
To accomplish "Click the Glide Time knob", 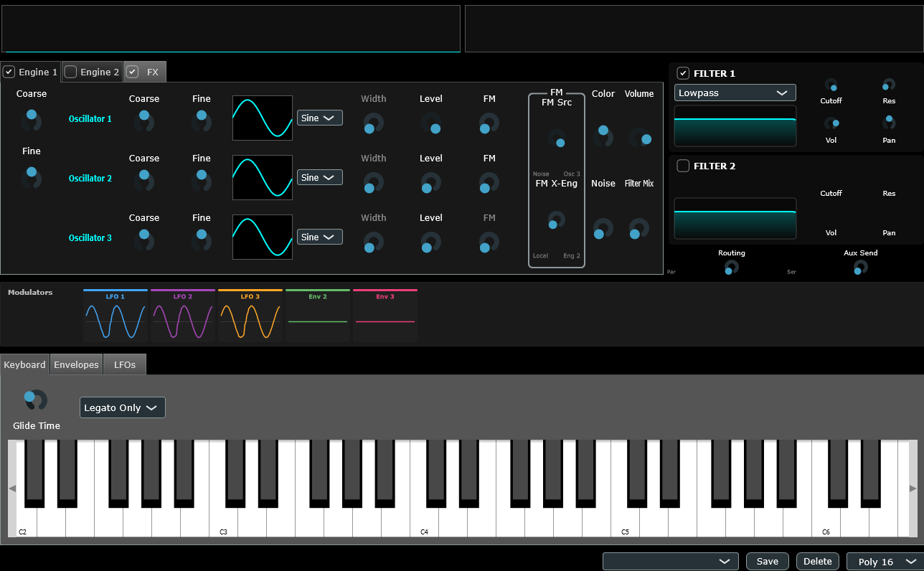I will 36,400.
